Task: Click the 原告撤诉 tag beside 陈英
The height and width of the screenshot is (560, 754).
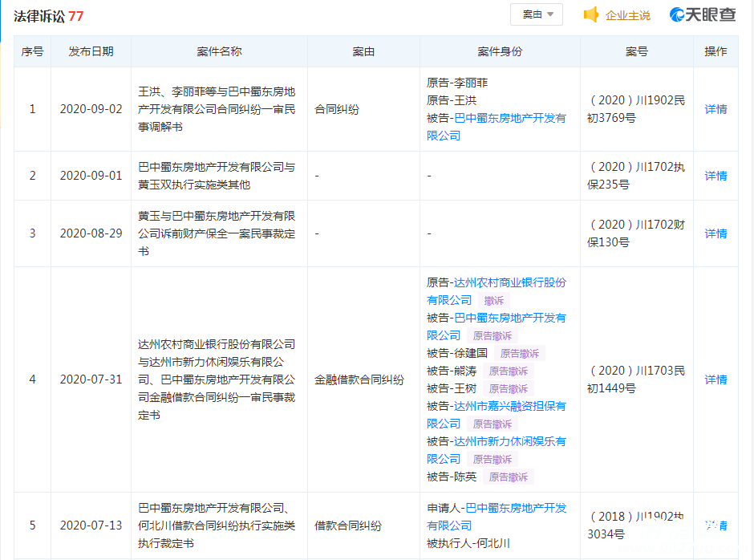Action: point(509,477)
